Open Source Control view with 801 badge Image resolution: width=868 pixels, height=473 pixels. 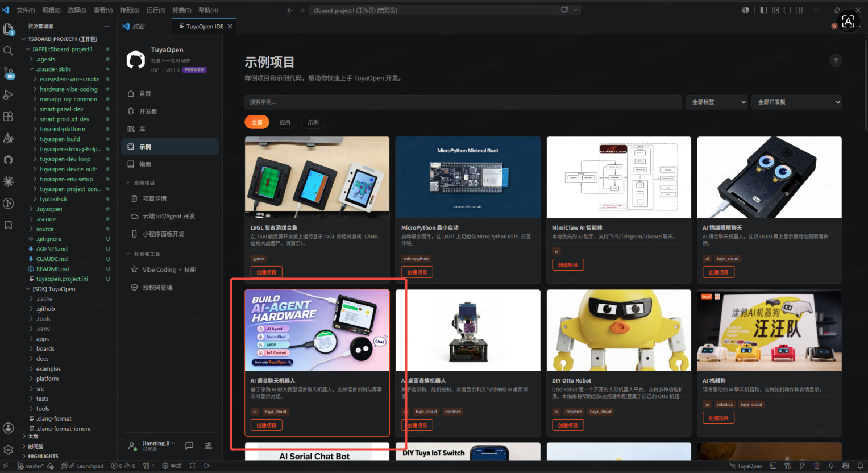tap(9, 73)
